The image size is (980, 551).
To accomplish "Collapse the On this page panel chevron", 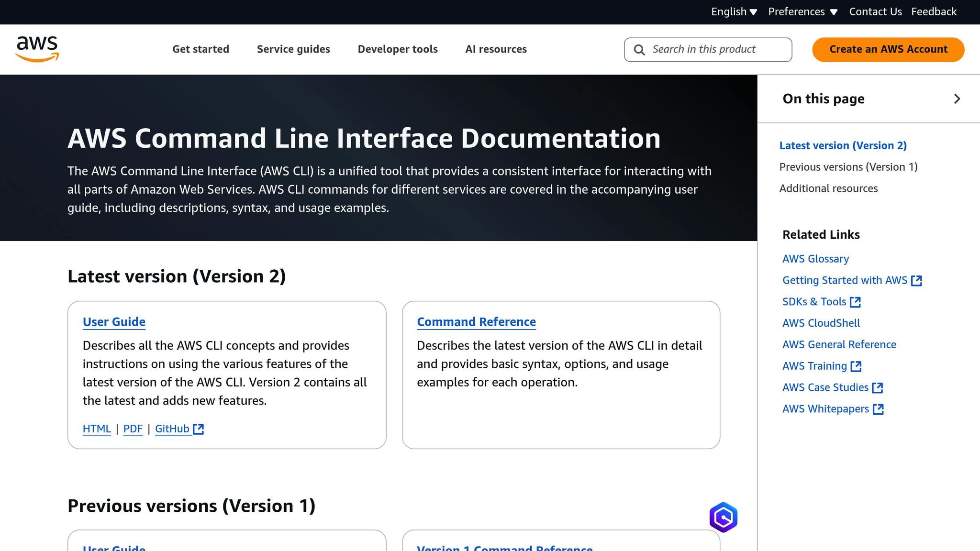I will (957, 99).
